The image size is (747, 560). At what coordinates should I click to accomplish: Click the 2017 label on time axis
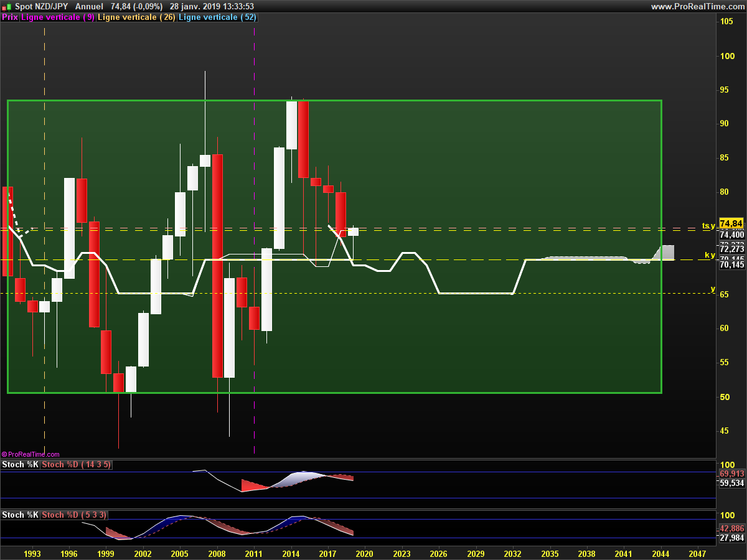click(327, 553)
